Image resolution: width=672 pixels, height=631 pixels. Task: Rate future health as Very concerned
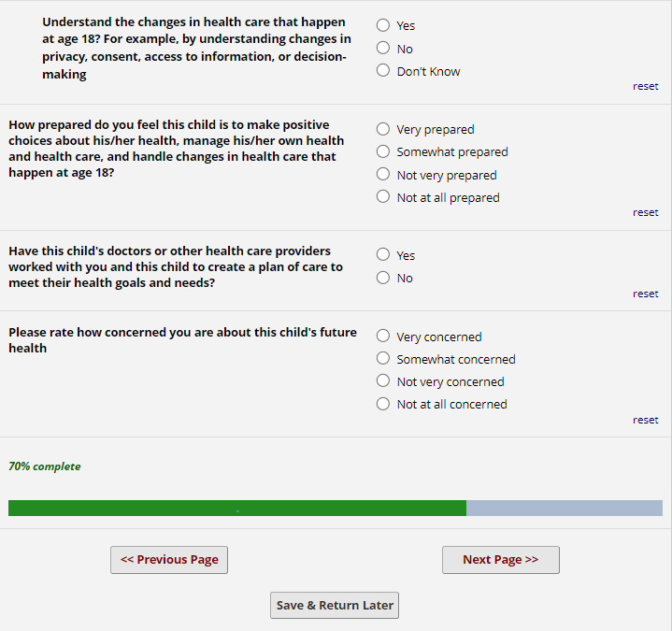click(383, 336)
